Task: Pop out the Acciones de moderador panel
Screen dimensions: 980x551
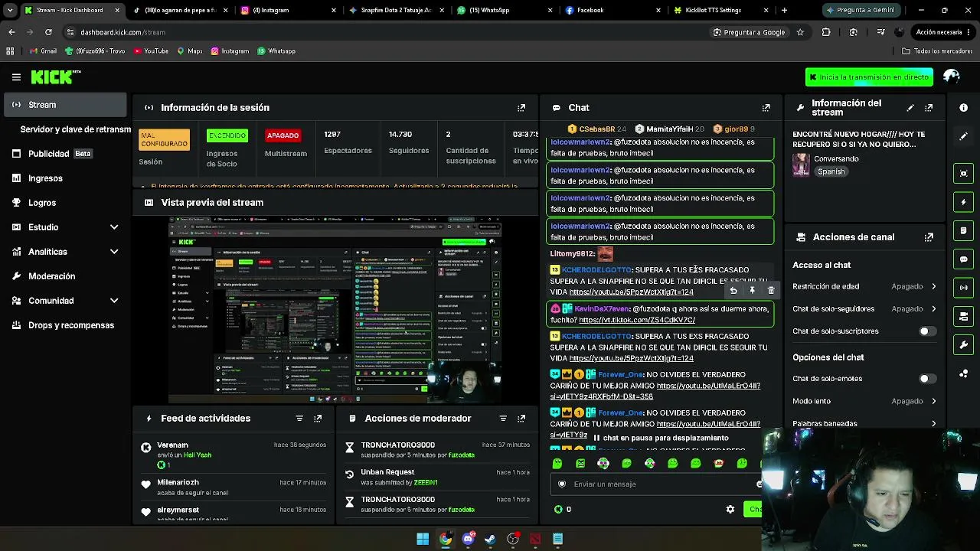Action: 521,419
